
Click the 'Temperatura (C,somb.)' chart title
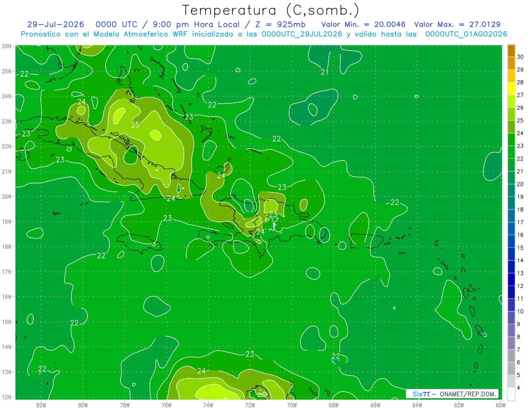point(271,10)
